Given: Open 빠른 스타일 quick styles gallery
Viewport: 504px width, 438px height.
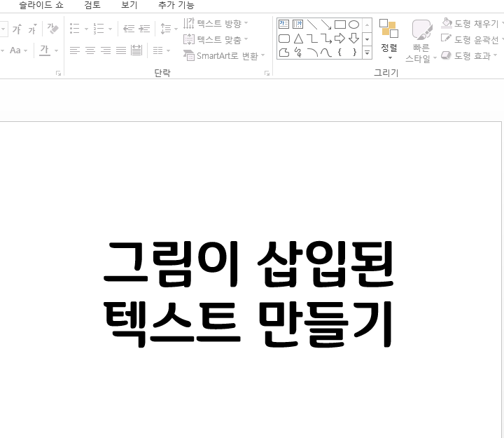Looking at the screenshot, I should click(x=421, y=41).
